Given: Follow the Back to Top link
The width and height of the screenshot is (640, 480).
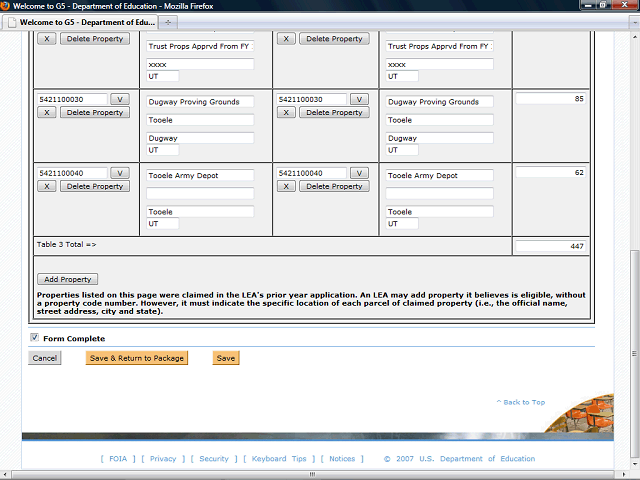Looking at the screenshot, I should coord(521,402).
